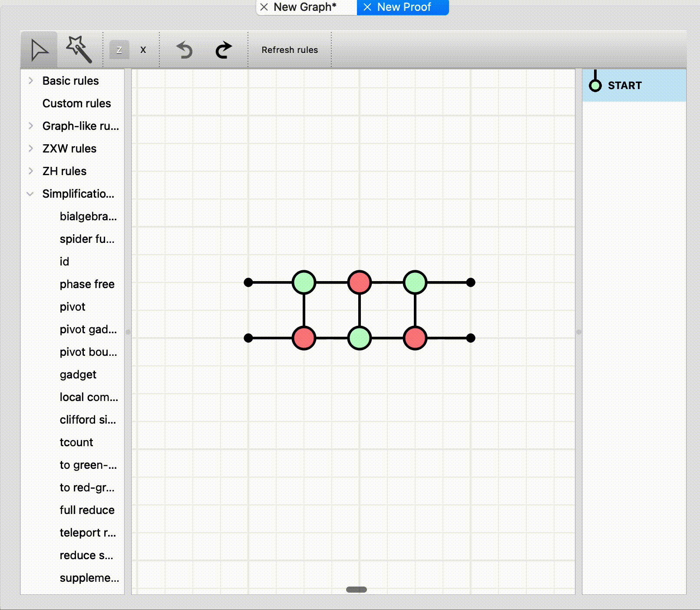This screenshot has width=700, height=610.
Task: Select the bottom-right boundary output node
Action: pyautogui.click(x=471, y=338)
